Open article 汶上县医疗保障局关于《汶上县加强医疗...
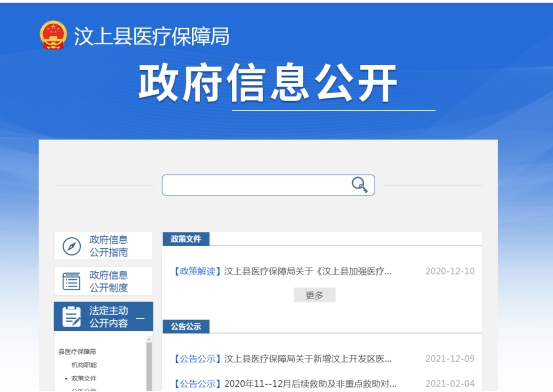Image resolution: width=553 pixels, height=392 pixels. pyautogui.click(x=308, y=271)
